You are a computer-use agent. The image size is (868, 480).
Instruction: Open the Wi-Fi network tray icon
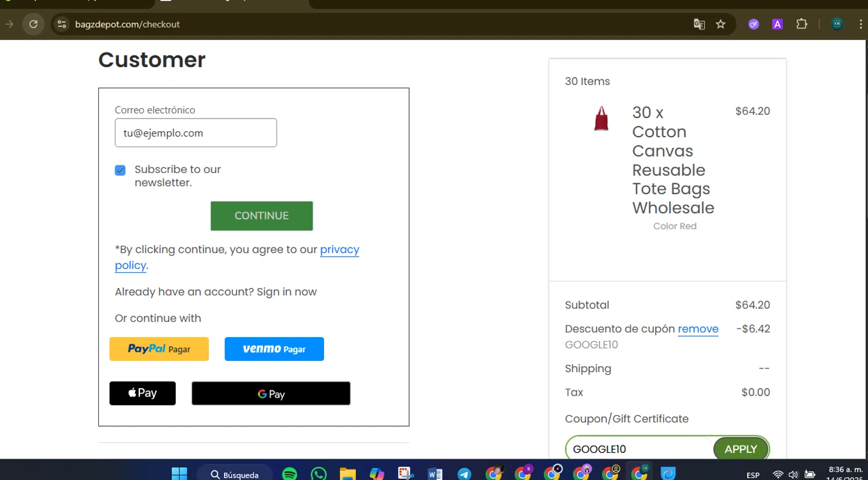(x=778, y=475)
